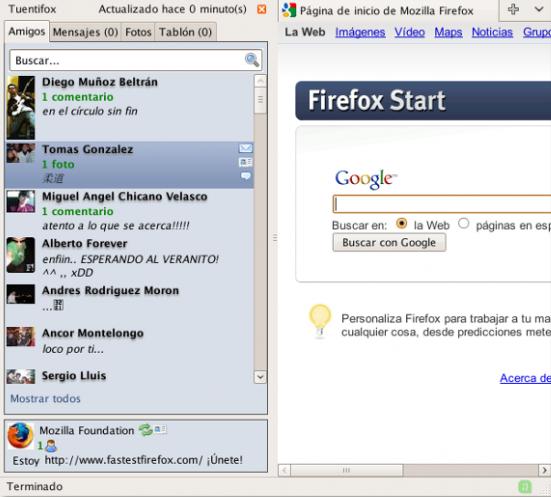Image resolution: width=551 pixels, height=497 pixels.
Task: Close the Tuentifox sidebar panel
Action: [261, 9]
